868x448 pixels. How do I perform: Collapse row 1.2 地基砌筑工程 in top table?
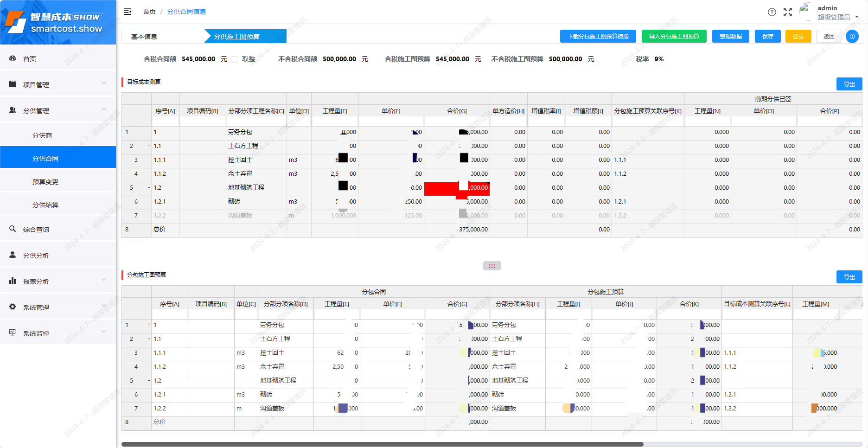(149, 188)
